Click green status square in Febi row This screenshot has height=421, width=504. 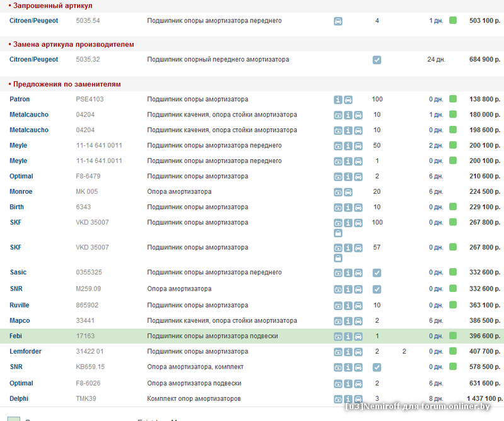click(x=452, y=336)
